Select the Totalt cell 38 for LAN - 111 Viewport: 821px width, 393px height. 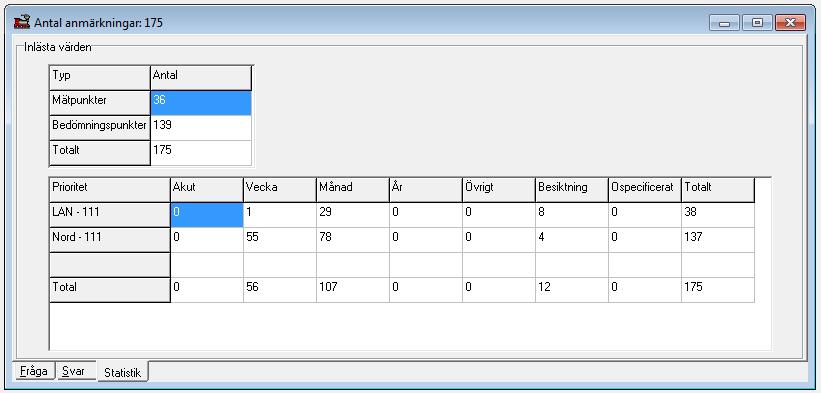coord(718,215)
